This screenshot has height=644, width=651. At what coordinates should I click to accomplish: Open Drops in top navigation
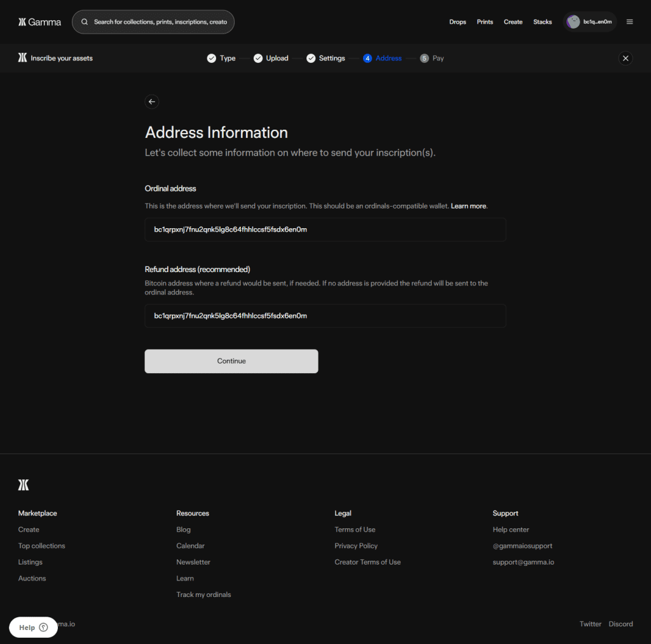(457, 22)
